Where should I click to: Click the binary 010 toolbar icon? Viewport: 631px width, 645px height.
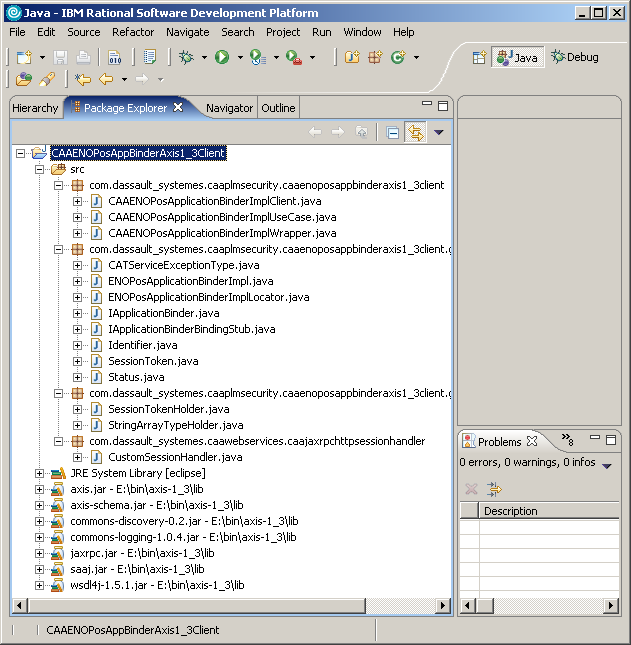[115, 57]
